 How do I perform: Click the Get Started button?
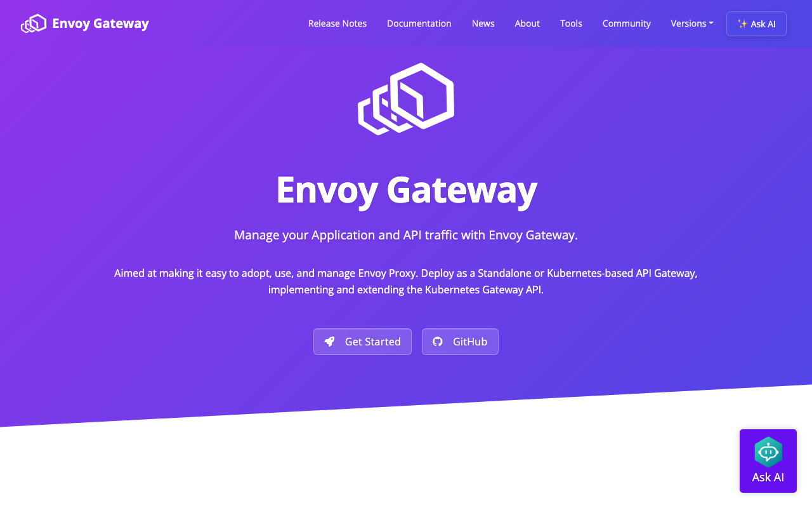click(362, 342)
